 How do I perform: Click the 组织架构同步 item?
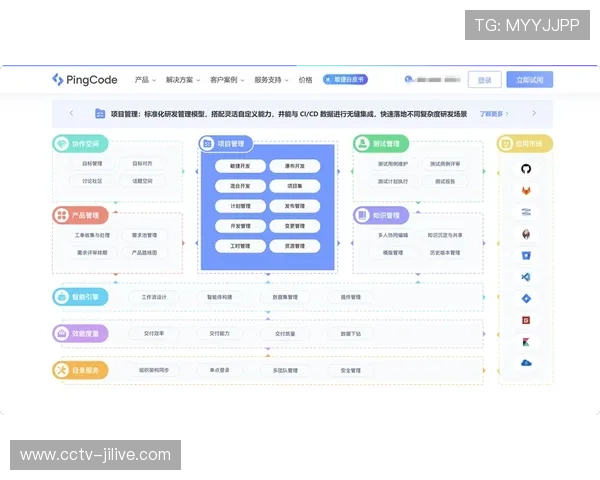click(154, 370)
